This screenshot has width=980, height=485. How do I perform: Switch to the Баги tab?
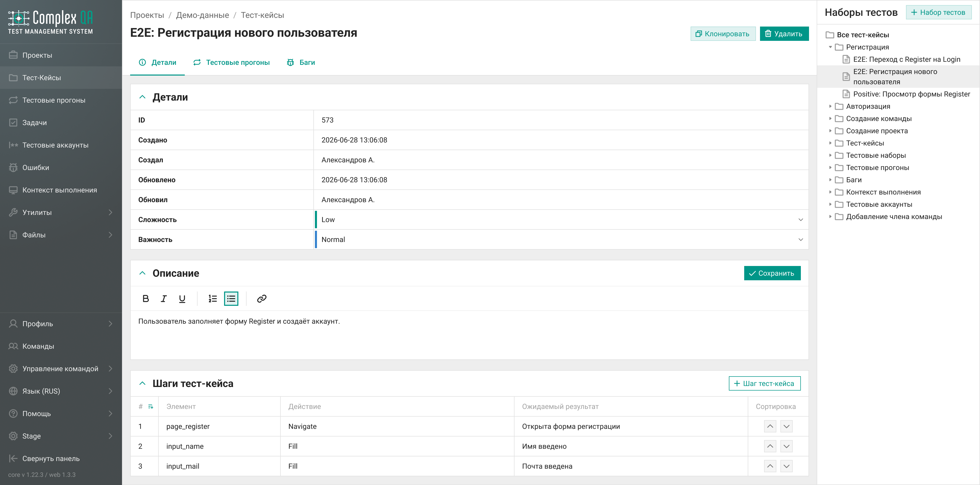point(301,62)
